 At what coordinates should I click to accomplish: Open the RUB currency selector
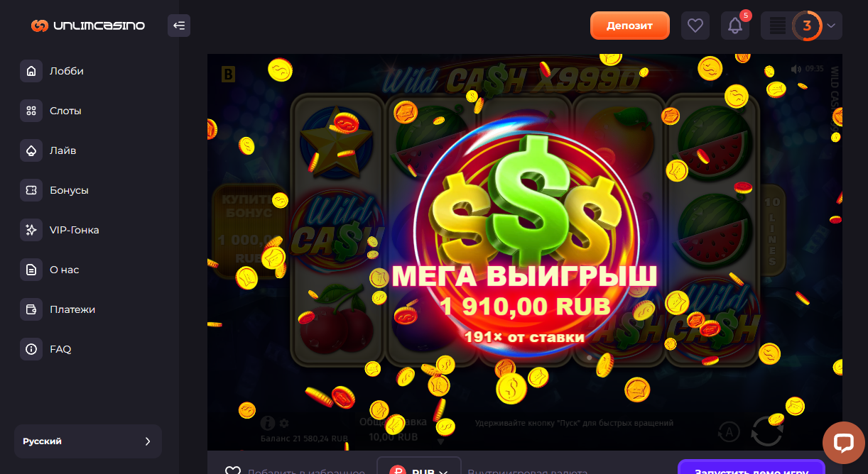click(x=419, y=468)
